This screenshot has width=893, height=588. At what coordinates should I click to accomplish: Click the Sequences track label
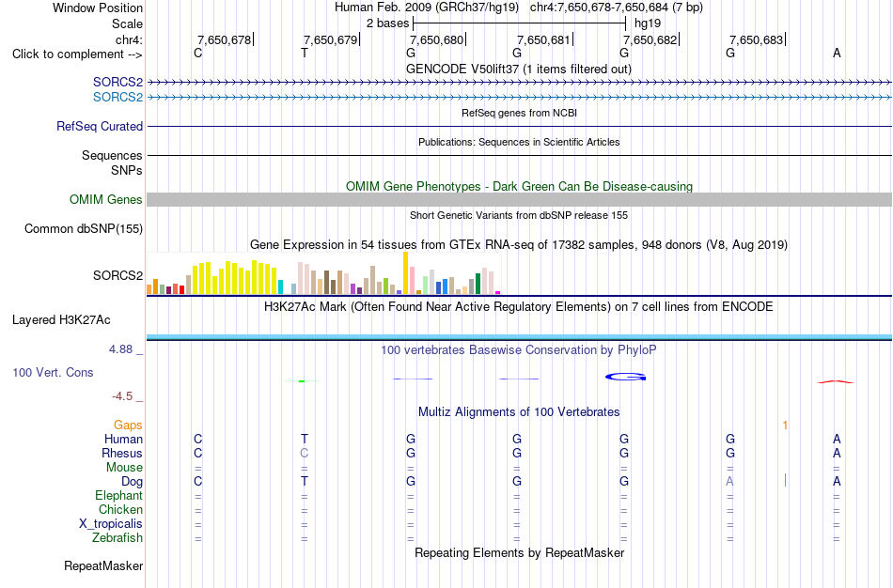112,155
